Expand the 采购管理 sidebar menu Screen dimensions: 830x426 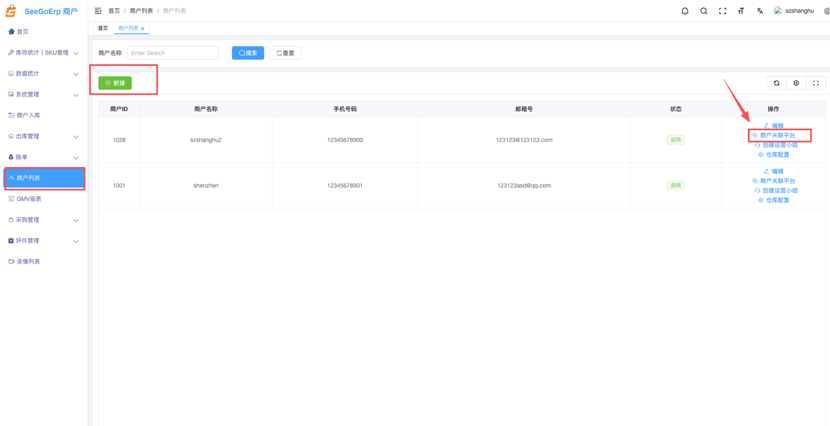(43, 220)
